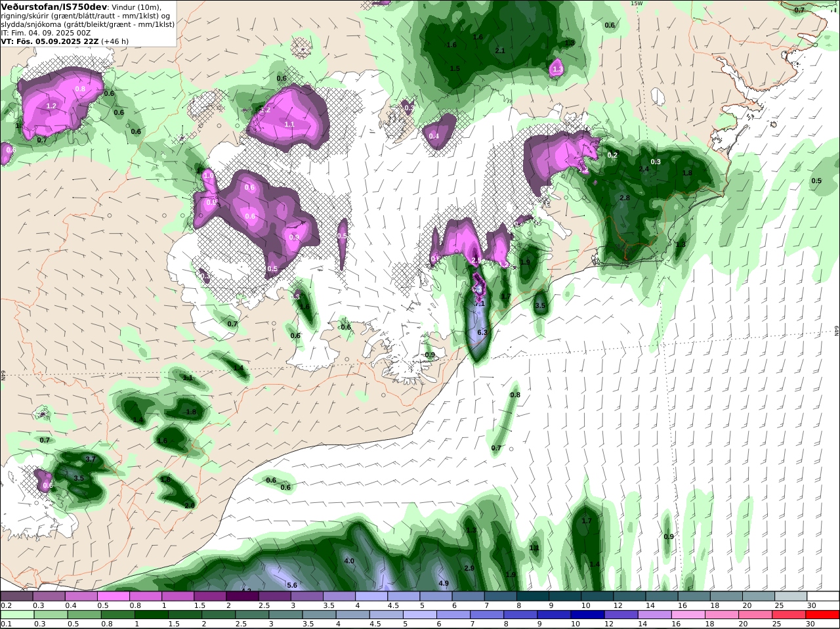Select the white top-row swatch after 30
The width and height of the screenshot is (840, 629).
pos(822,596)
